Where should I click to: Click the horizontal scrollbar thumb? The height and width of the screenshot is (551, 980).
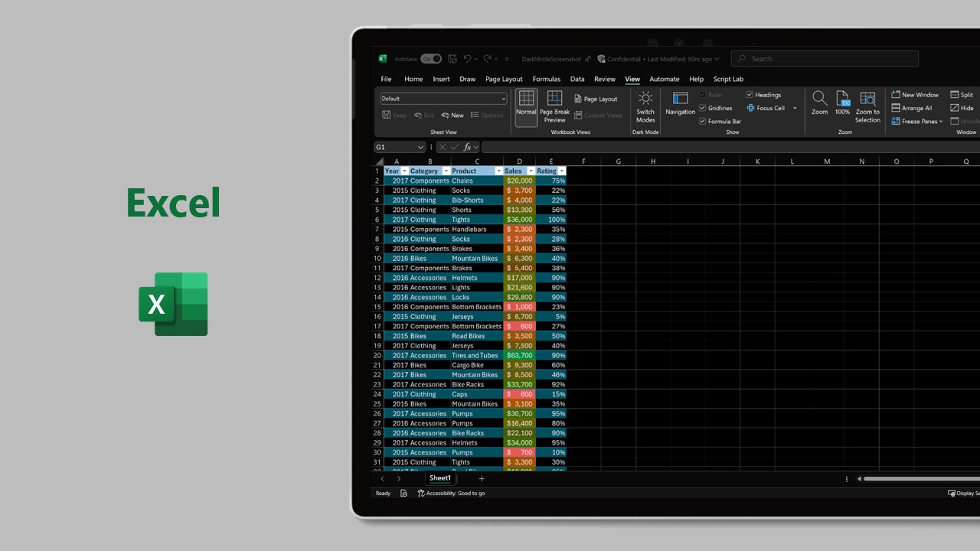[x=922, y=478]
